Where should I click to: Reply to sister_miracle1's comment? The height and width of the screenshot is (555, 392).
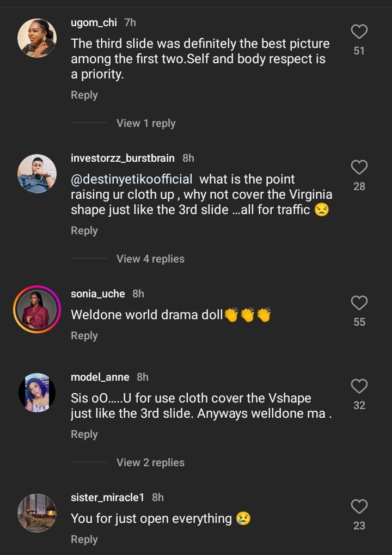click(x=84, y=540)
